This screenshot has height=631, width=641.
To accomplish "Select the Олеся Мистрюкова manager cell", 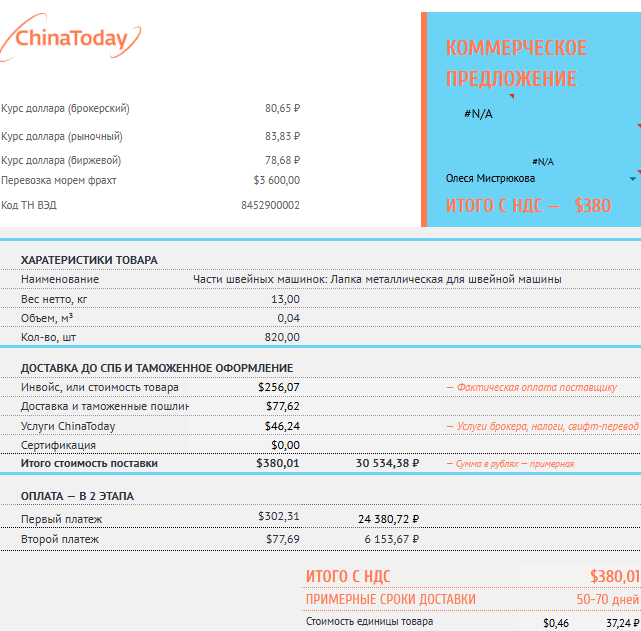I will click(490, 178).
